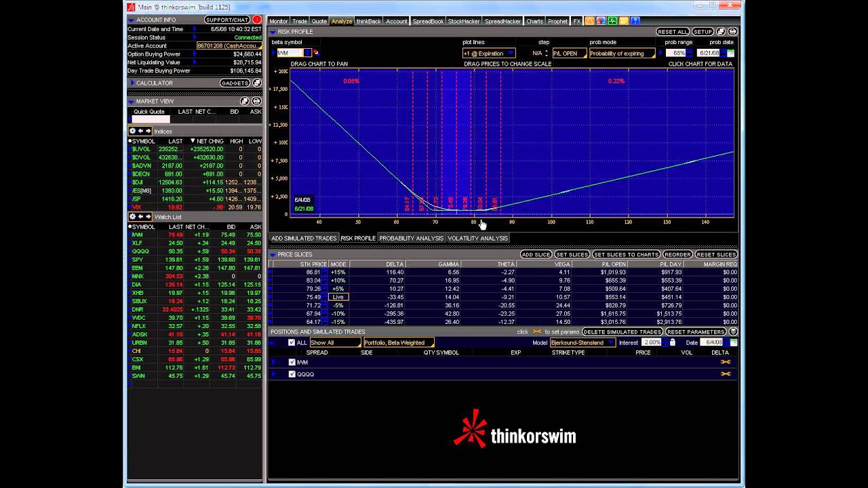Image resolution: width=868 pixels, height=488 pixels.
Task: Click the right arrow icon beside Watch List
Action: pyautogui.click(x=148, y=217)
